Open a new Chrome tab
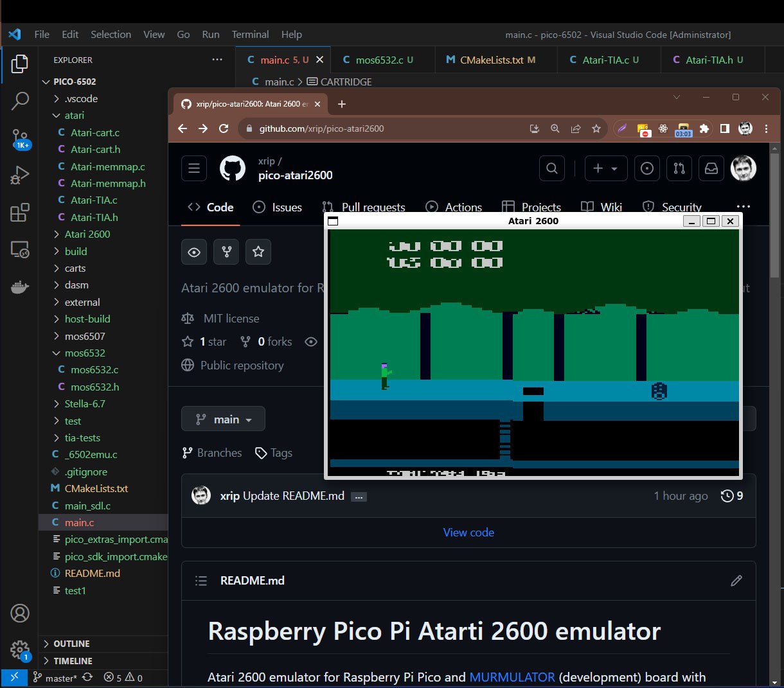The image size is (784, 688). pos(342,104)
